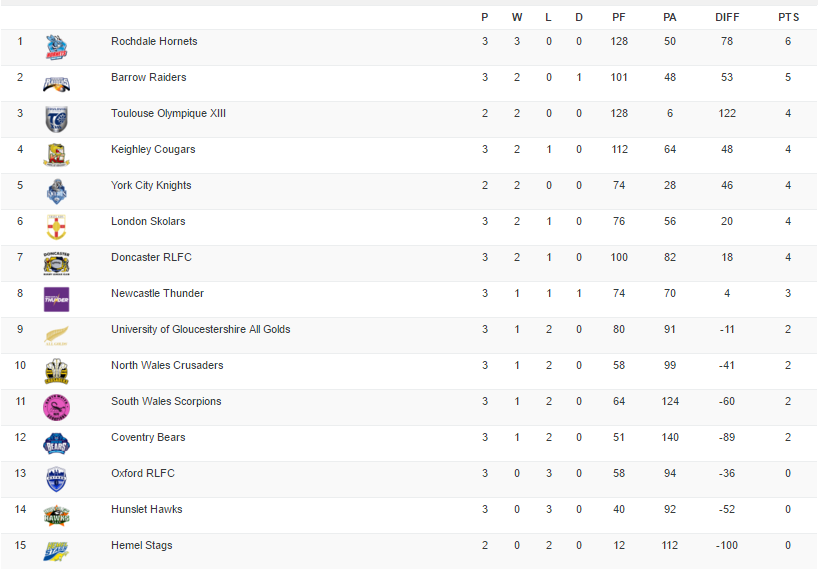This screenshot has height=579, width=819.
Task: Open the Doncaster RLFC team page
Action: coord(151,257)
